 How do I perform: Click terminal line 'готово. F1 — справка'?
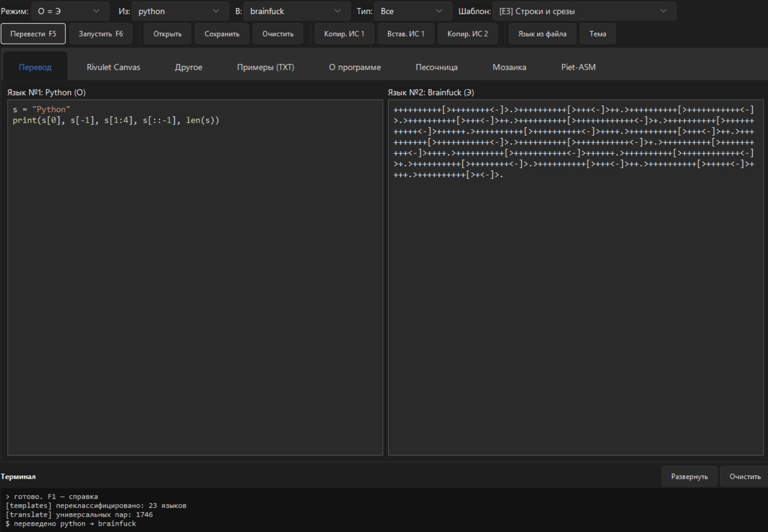click(x=52, y=496)
